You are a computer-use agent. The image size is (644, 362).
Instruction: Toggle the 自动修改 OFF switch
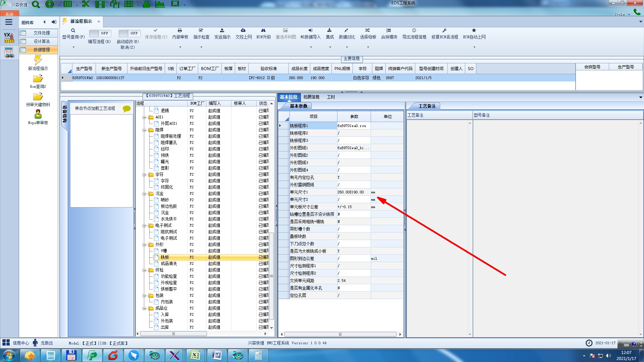129,33
